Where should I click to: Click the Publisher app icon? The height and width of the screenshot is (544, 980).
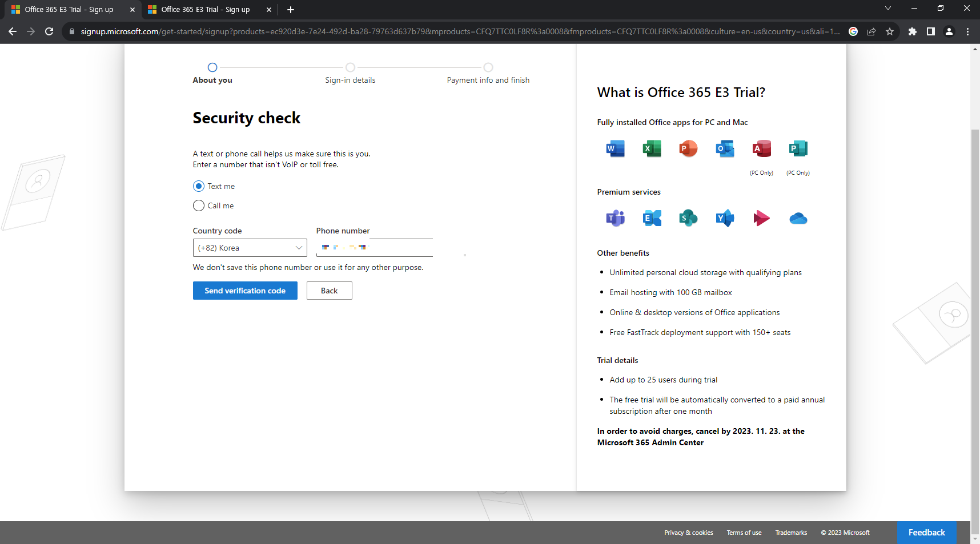[798, 148]
